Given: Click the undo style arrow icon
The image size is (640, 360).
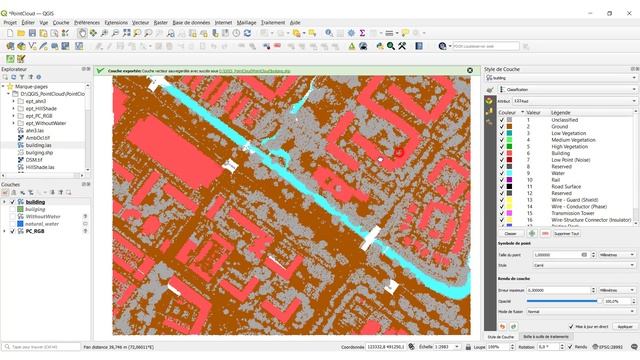Looking at the screenshot, I should [x=502, y=327].
